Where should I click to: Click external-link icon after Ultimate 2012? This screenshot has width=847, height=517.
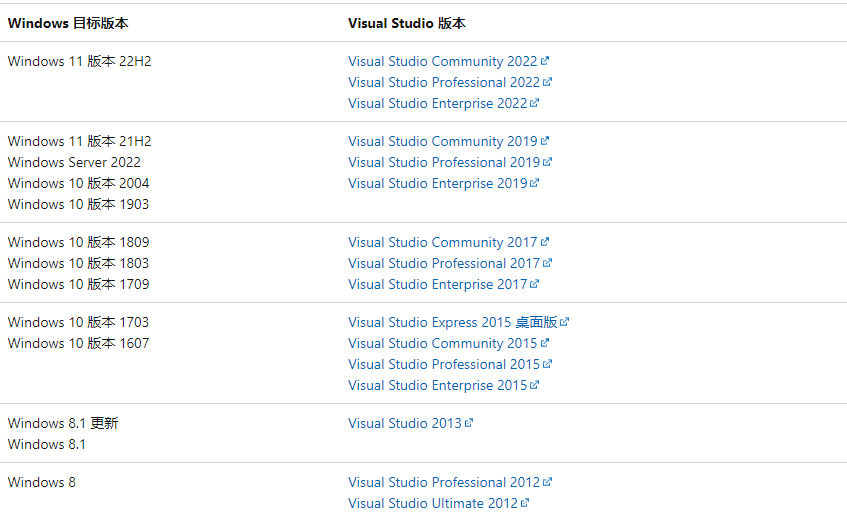525,502
